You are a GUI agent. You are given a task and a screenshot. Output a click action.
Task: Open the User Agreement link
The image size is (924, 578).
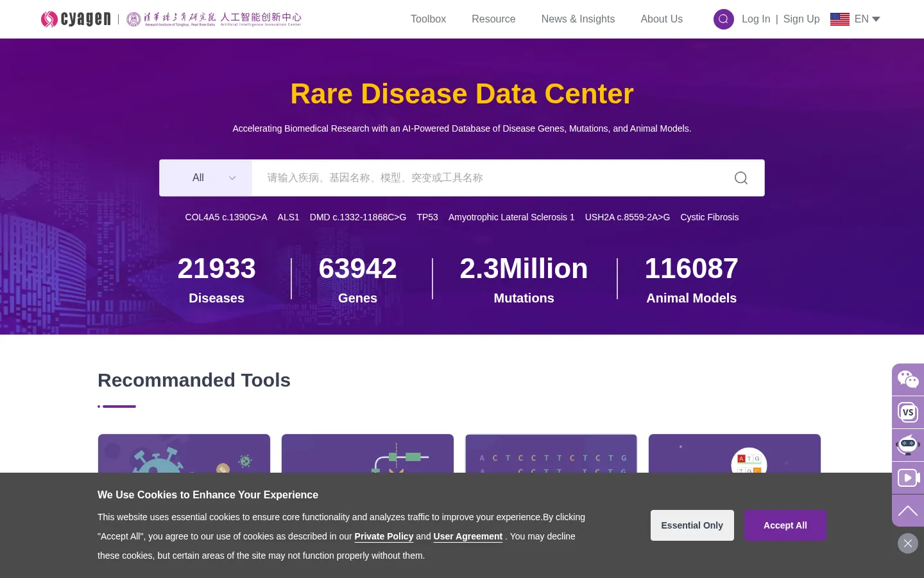(x=468, y=536)
